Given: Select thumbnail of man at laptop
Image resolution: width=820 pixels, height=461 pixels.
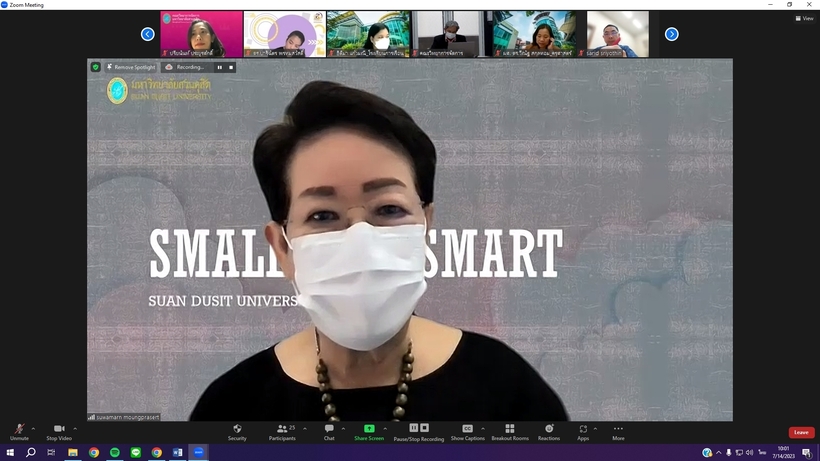Looking at the screenshot, I should pos(451,34).
